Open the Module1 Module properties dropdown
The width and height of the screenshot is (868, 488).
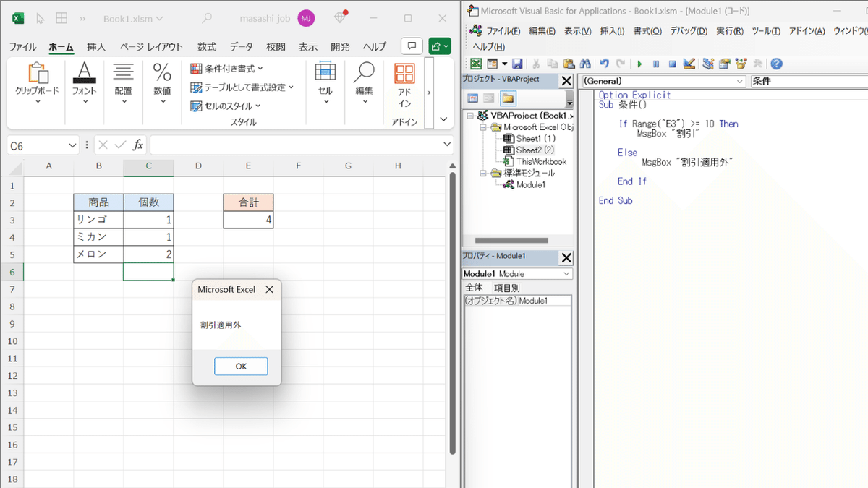coord(518,274)
